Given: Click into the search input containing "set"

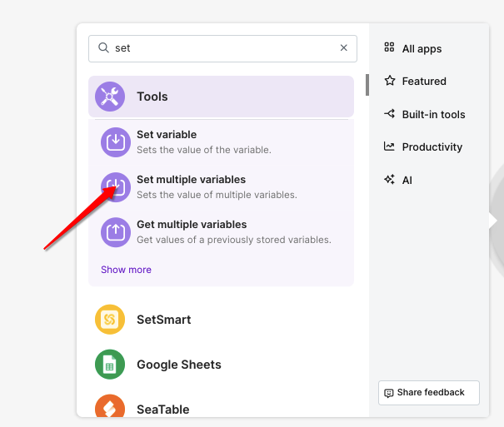Looking at the screenshot, I should click(221, 48).
